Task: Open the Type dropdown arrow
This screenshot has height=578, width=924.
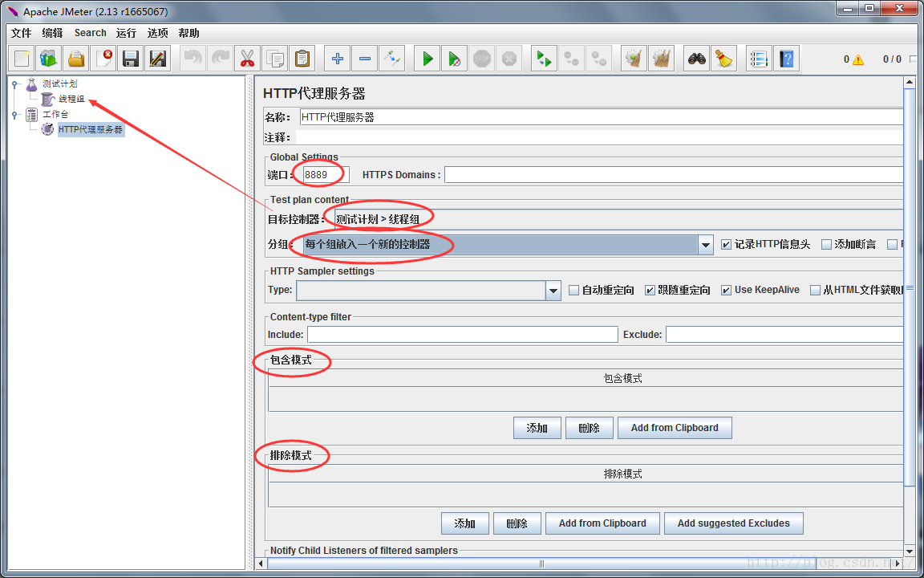Action: point(553,290)
